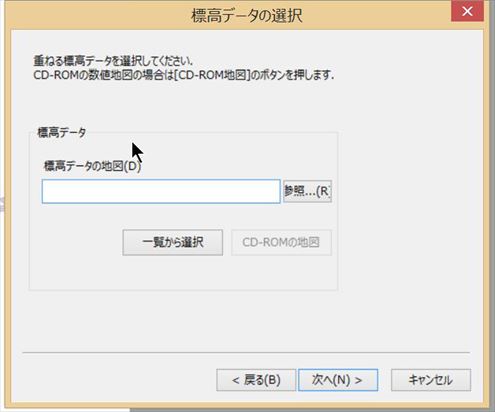
Task: Return to the previous wizard page
Action: click(x=256, y=380)
